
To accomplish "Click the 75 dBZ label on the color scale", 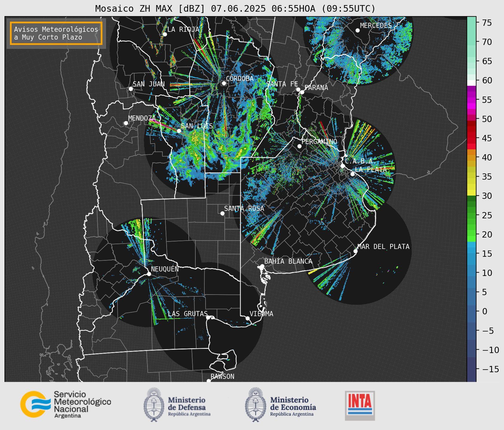I will (x=487, y=23).
